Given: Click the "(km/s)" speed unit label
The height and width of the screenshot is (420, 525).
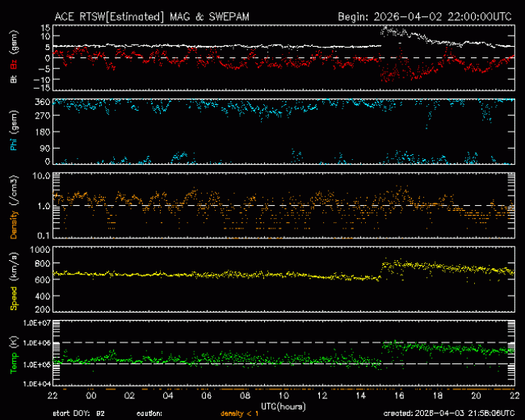Looking at the screenshot, I should pos(14,268).
